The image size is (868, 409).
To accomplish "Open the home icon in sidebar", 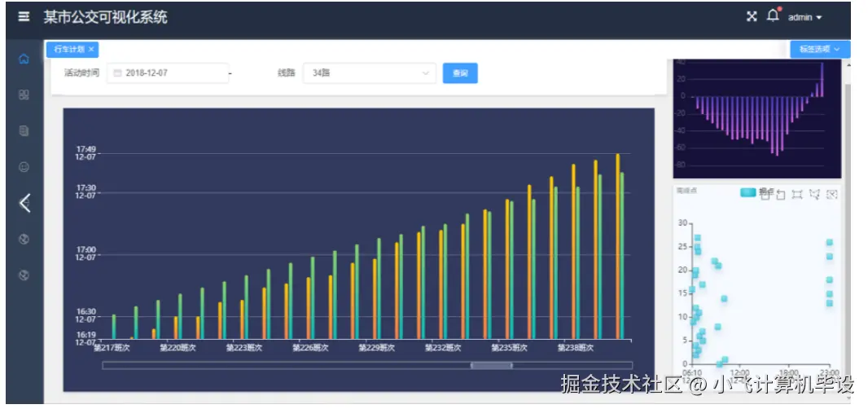I will (x=24, y=59).
